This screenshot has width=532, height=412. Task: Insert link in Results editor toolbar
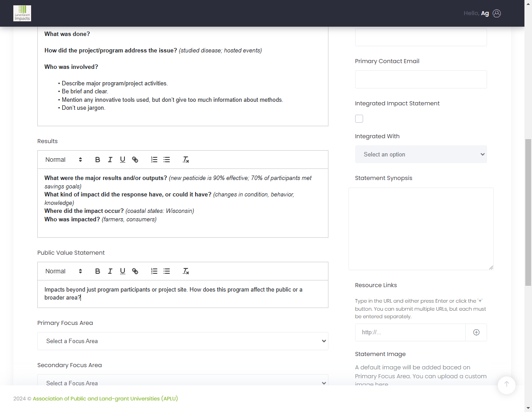pos(135,160)
